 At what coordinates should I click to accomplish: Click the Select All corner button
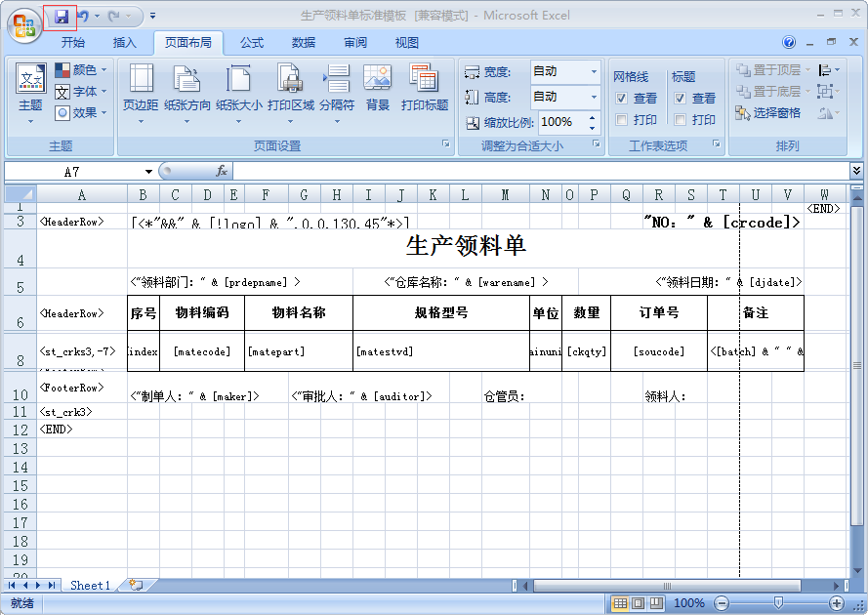tap(21, 193)
